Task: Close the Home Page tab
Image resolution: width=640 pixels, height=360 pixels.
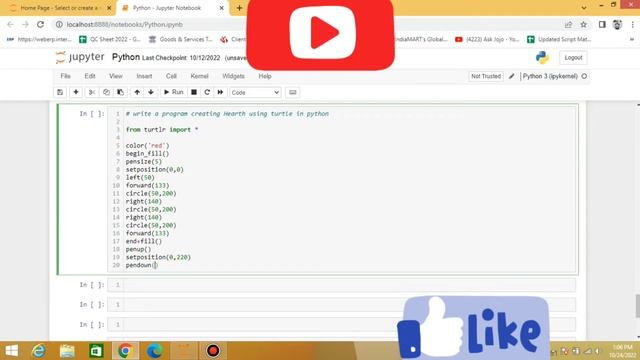Action: [x=109, y=8]
